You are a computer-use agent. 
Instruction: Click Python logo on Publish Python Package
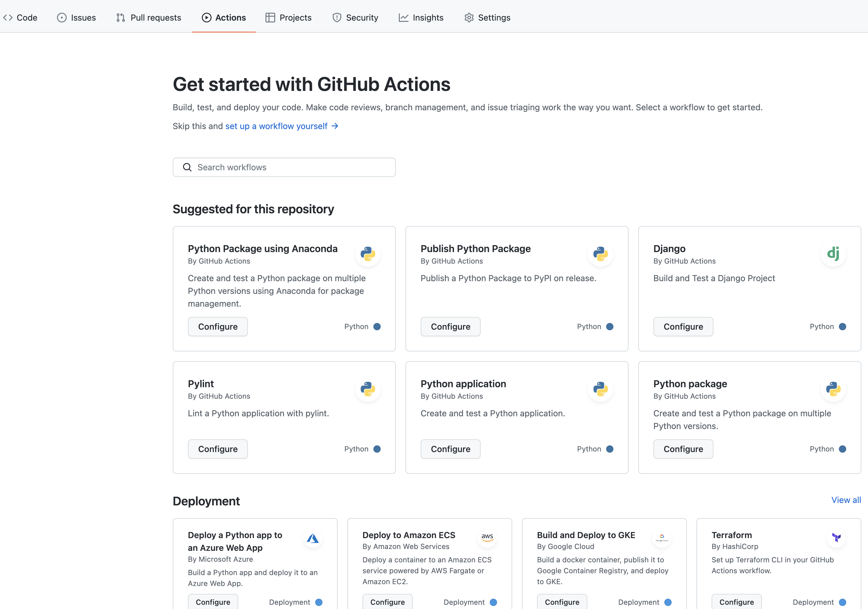[600, 254]
